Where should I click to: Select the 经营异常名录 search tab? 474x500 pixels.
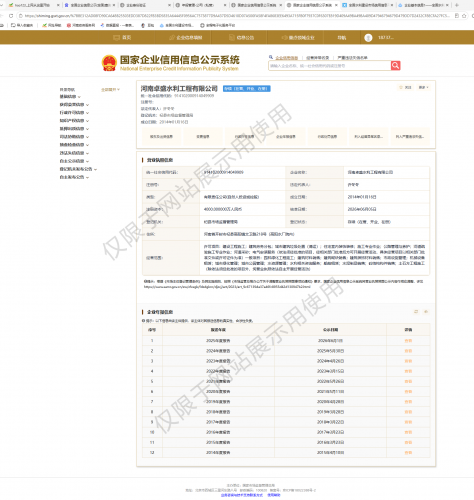click(318, 58)
